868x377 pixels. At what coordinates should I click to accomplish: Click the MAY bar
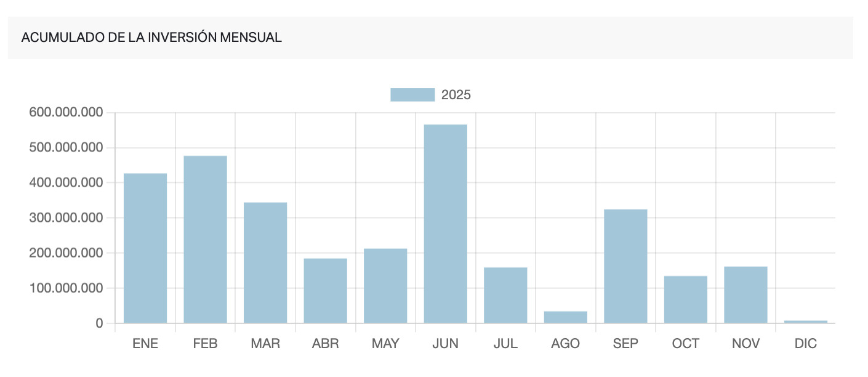385,286
